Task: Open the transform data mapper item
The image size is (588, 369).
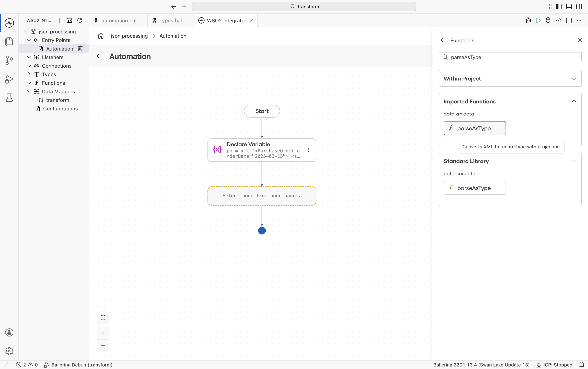Action: tap(58, 100)
